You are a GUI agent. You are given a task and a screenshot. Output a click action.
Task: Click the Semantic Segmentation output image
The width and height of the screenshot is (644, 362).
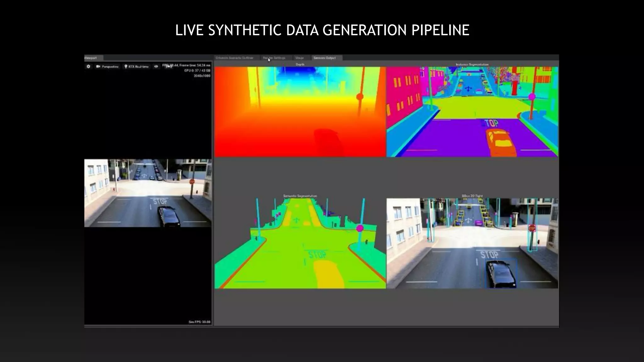[300, 243]
